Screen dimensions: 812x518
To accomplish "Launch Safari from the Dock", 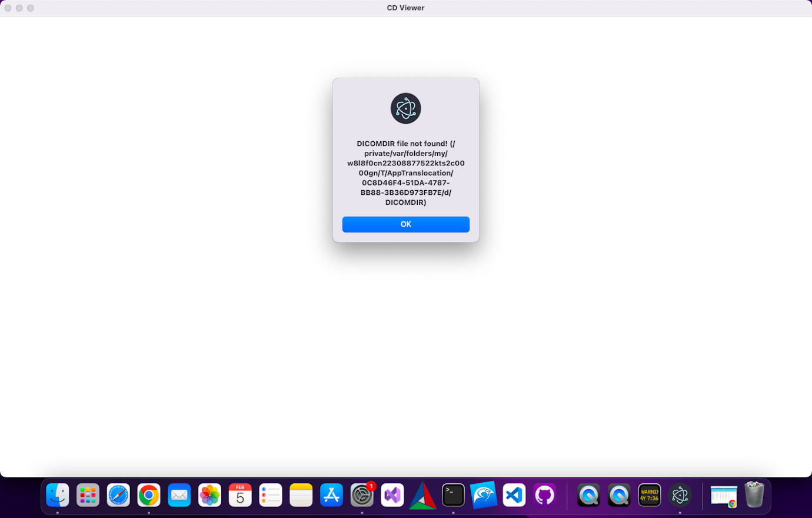I will [x=118, y=495].
